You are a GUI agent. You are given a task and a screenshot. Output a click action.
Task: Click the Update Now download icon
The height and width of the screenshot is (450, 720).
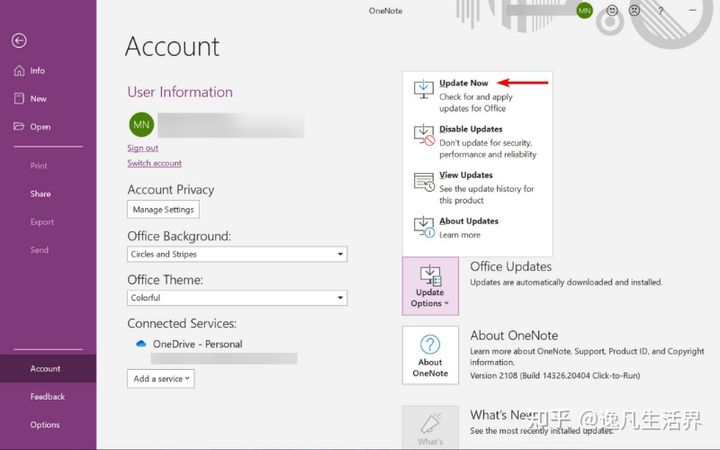tap(423, 89)
